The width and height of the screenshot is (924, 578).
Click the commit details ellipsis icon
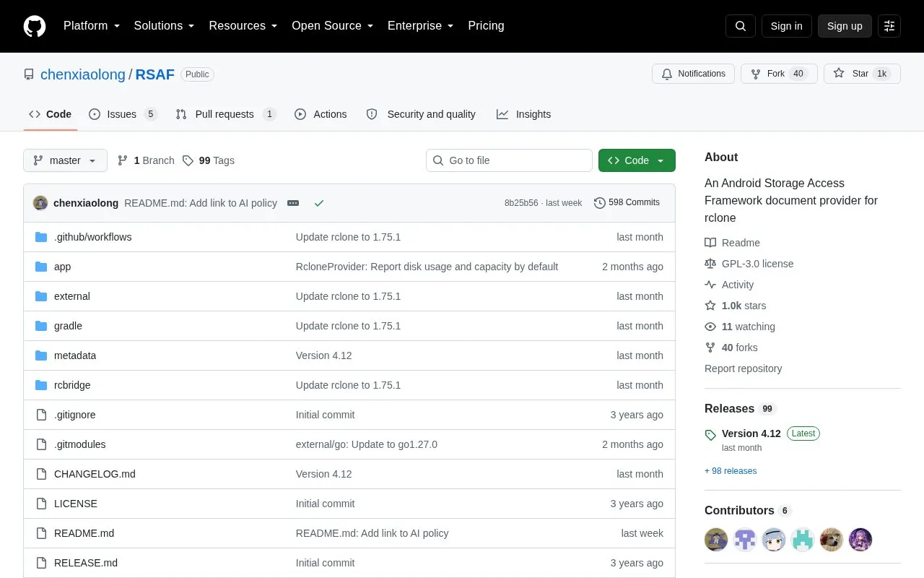point(293,203)
